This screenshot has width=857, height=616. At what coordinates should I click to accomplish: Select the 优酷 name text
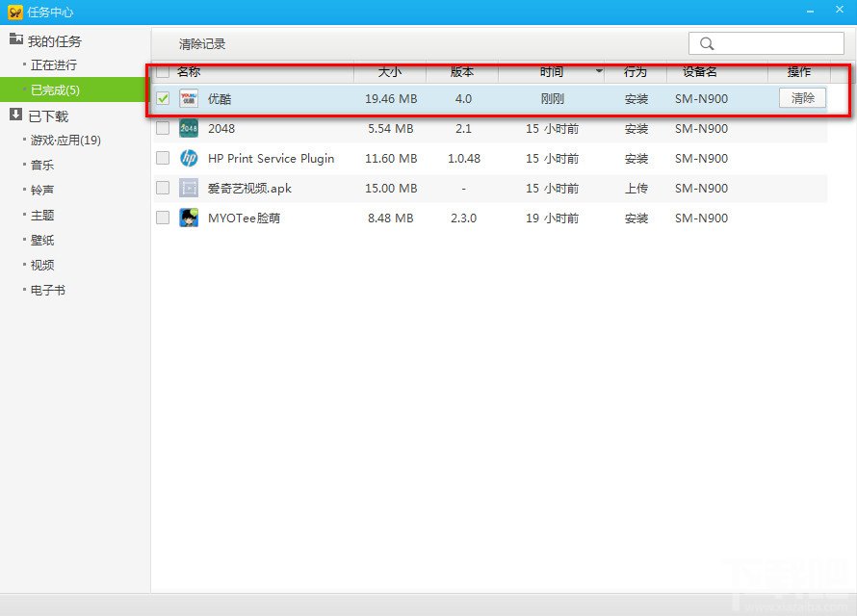(x=220, y=99)
